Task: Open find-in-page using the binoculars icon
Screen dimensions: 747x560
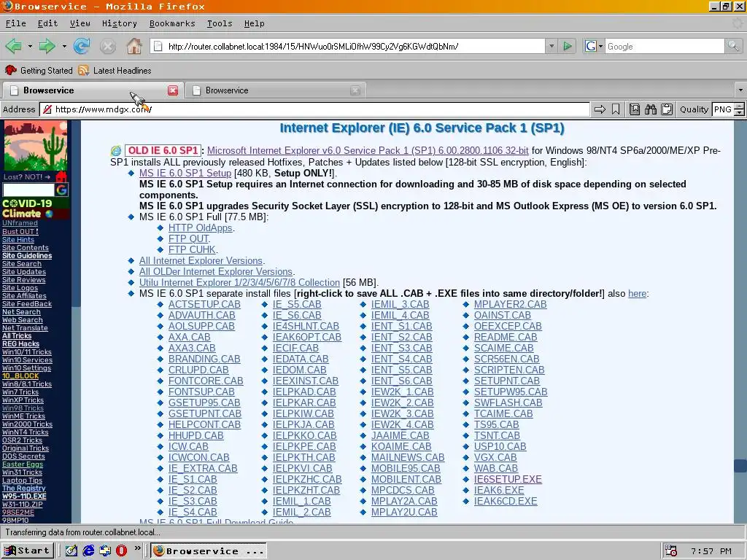Action: tap(650, 109)
